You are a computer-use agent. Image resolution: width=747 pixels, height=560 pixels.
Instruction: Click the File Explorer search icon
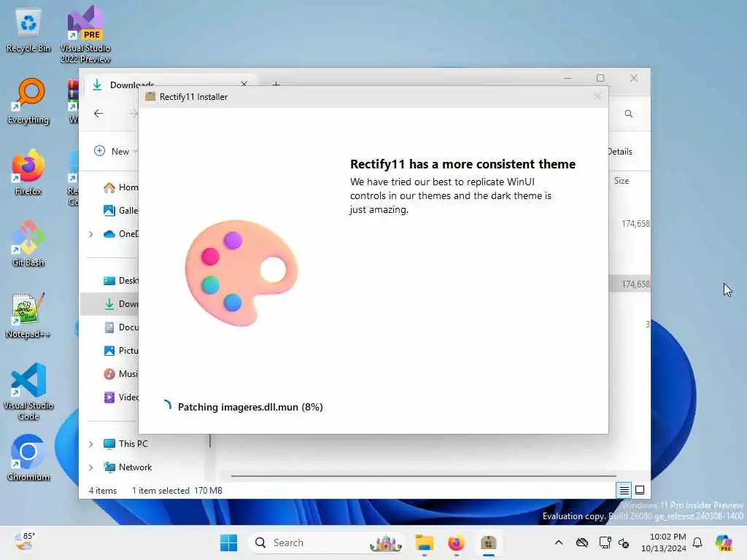pyautogui.click(x=629, y=114)
